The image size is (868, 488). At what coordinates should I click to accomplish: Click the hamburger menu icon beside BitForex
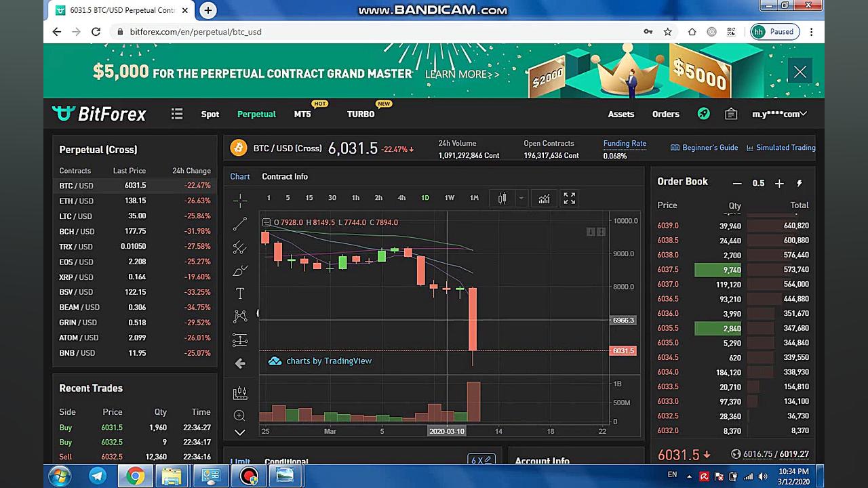[177, 114]
